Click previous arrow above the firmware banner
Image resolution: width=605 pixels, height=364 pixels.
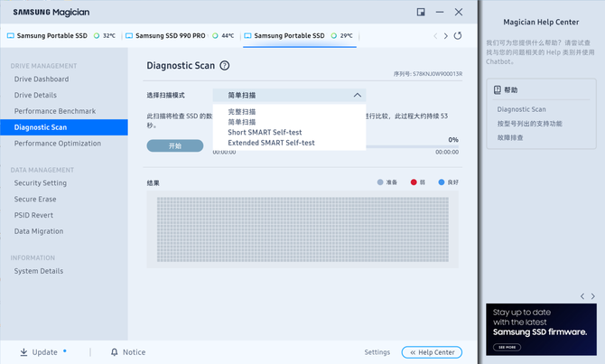[x=582, y=296]
